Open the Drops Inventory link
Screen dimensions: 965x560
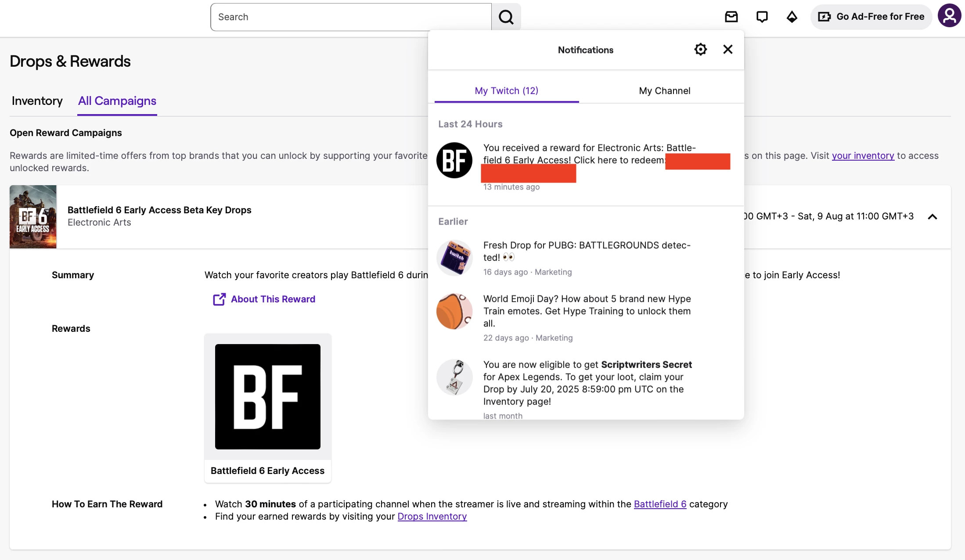[432, 516]
